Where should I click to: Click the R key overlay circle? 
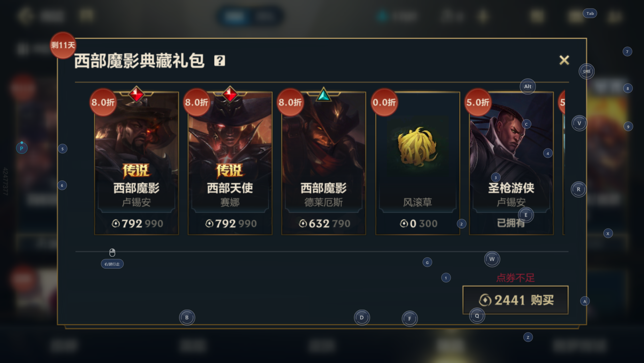click(x=579, y=189)
